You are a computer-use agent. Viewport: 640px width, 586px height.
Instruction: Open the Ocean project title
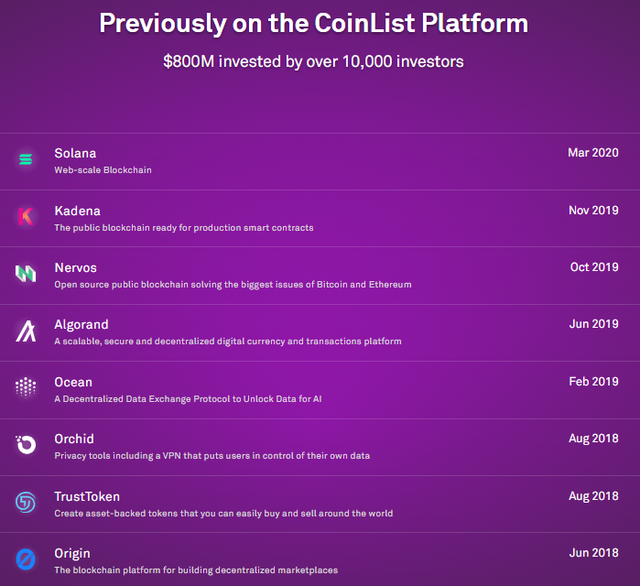[x=73, y=382]
